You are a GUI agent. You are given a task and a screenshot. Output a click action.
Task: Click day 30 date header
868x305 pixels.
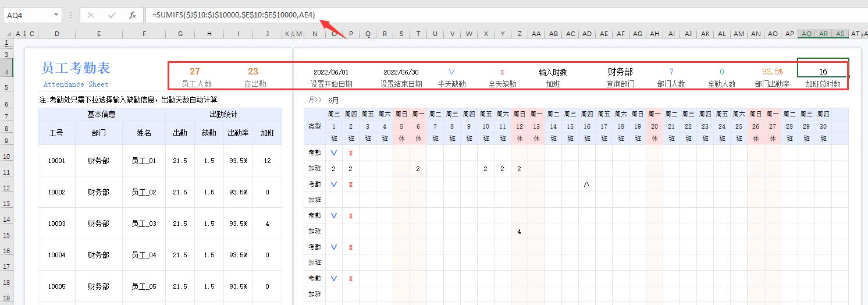click(823, 126)
